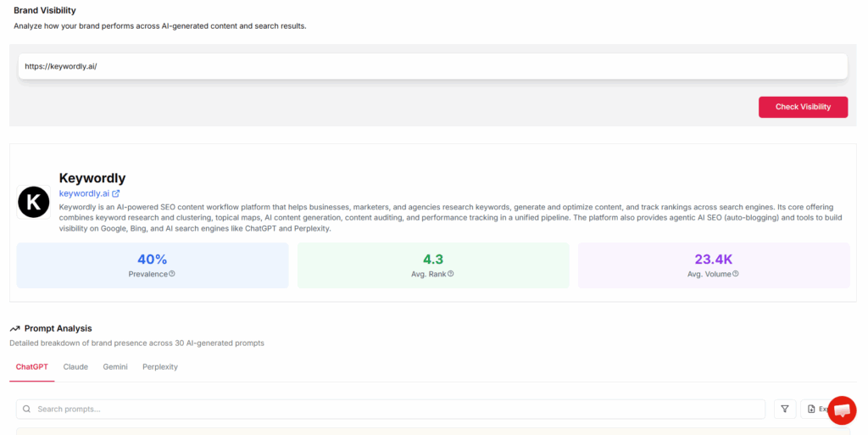This screenshot has width=868, height=435.
Task: Show the Prevalence info tooltip icon
Action: (x=172, y=274)
